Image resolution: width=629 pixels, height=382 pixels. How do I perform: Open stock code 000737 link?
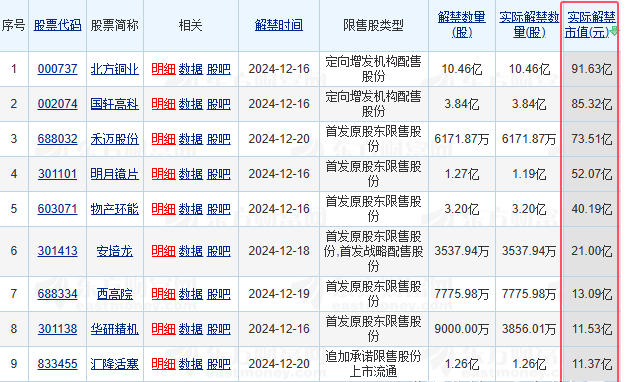pos(57,69)
